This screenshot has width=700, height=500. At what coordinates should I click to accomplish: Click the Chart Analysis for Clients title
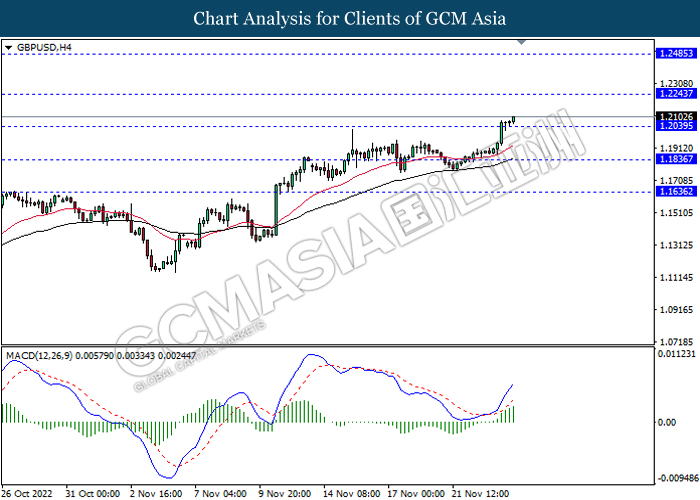tap(350, 18)
